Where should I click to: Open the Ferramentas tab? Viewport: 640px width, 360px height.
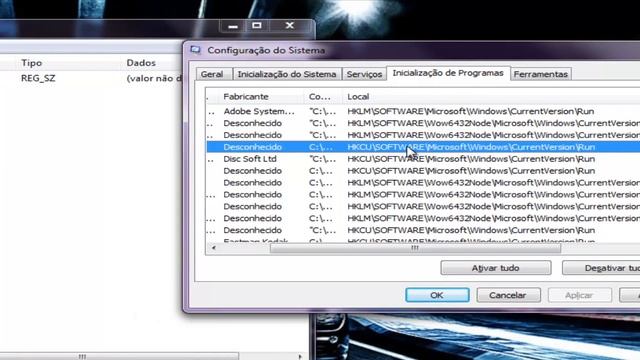point(540,74)
